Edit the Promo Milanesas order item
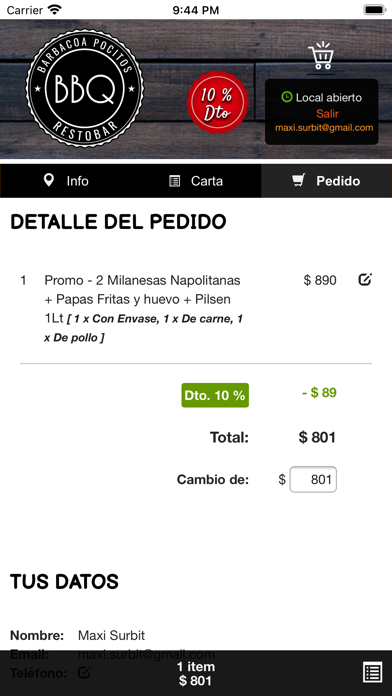Viewport: 392px width, 696px height. point(365,280)
